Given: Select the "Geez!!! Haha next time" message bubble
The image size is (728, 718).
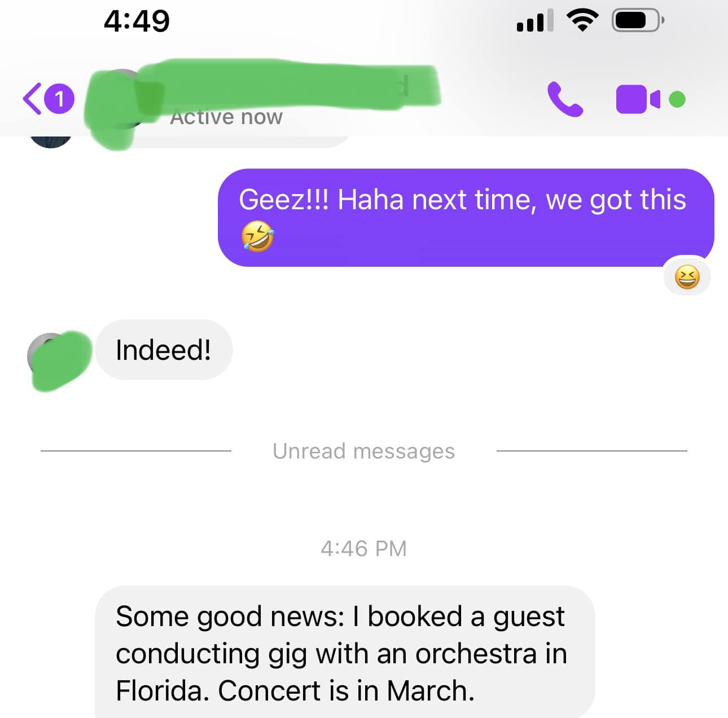Looking at the screenshot, I should (466, 217).
